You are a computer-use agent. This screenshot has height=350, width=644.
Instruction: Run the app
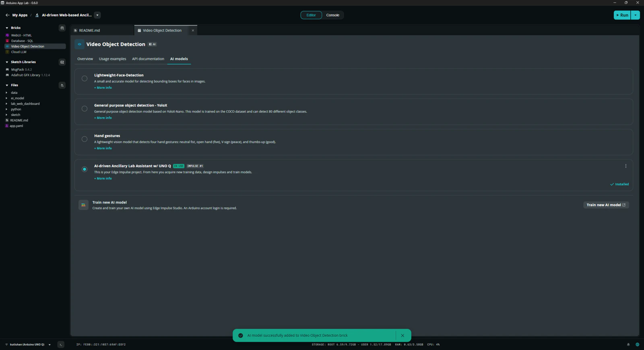(622, 15)
